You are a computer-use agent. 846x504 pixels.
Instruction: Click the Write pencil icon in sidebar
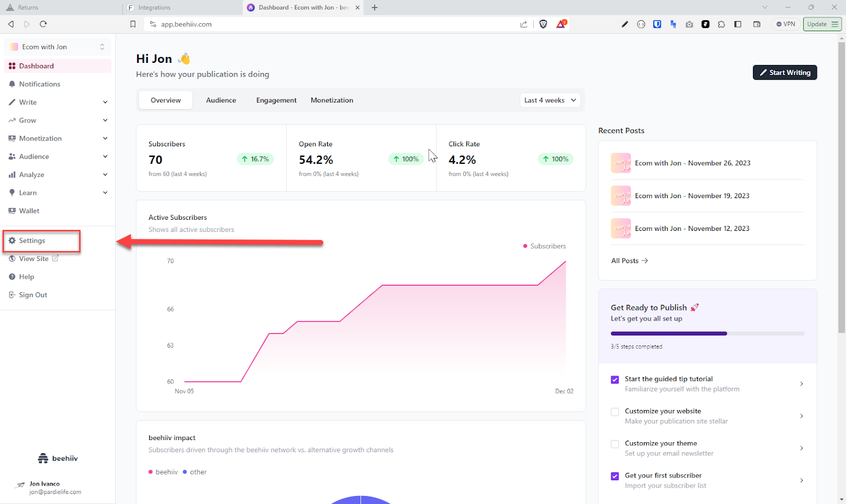(12, 102)
